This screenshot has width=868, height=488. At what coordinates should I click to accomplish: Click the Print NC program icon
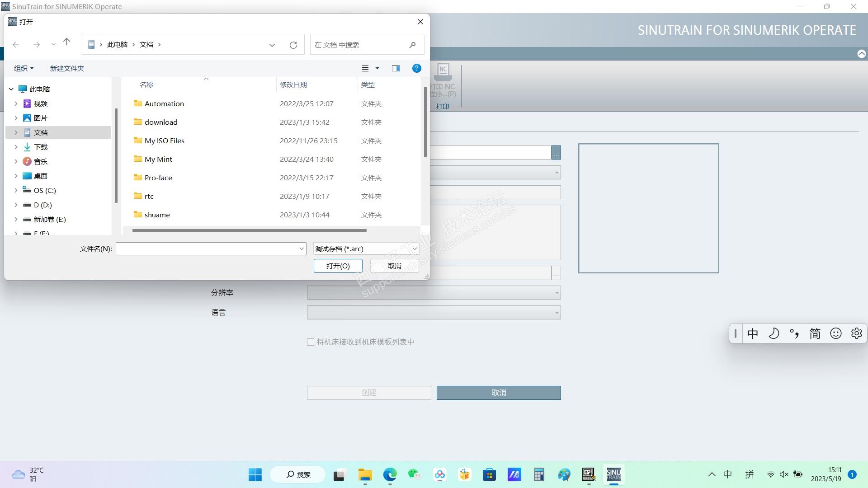point(443,72)
